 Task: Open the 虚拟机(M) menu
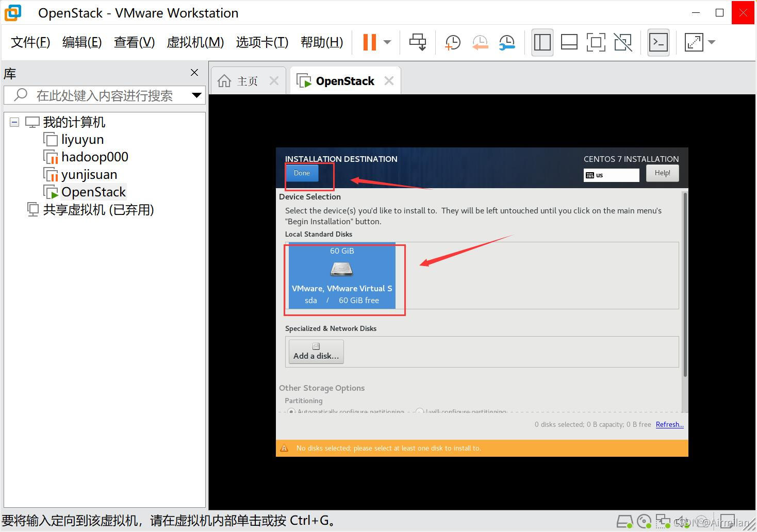[x=195, y=42]
